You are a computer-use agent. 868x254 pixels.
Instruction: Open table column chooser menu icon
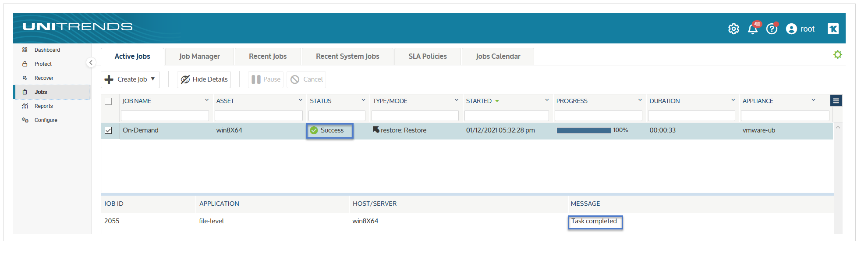click(836, 101)
